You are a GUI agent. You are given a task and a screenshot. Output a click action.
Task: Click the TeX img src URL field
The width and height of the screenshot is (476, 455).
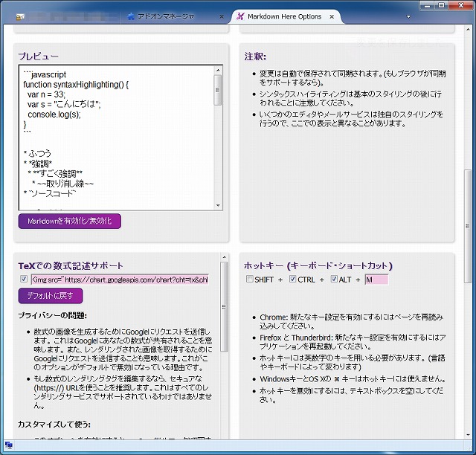(120, 280)
